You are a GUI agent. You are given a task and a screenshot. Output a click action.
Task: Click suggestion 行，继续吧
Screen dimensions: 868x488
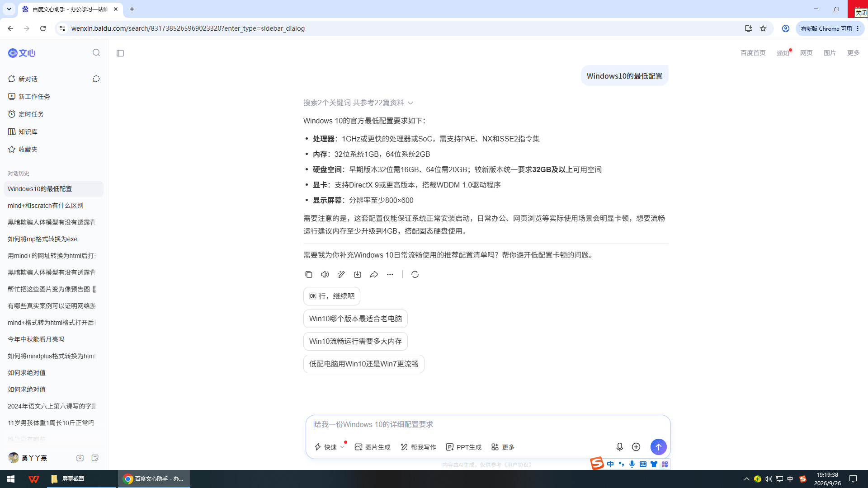click(x=332, y=296)
